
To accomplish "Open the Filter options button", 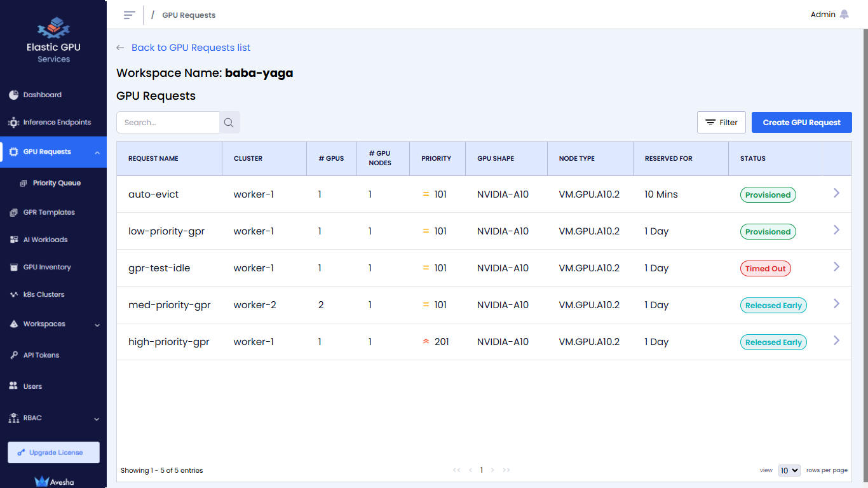I will click(721, 123).
